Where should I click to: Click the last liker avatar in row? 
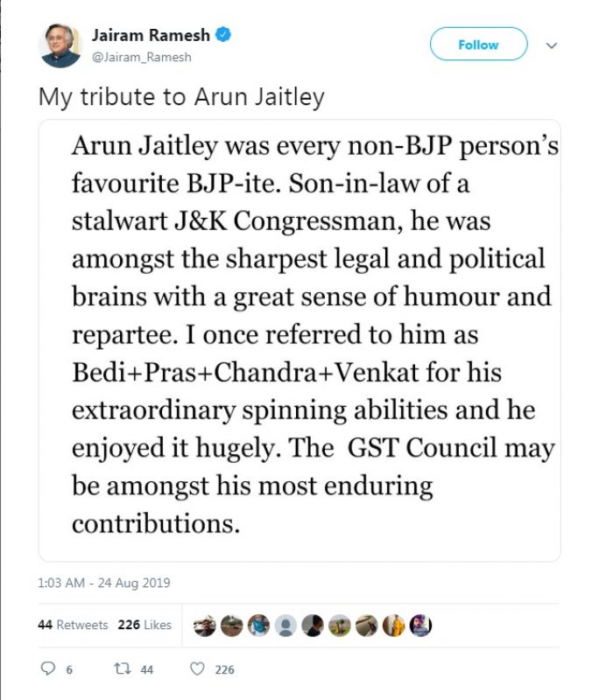[x=420, y=626]
